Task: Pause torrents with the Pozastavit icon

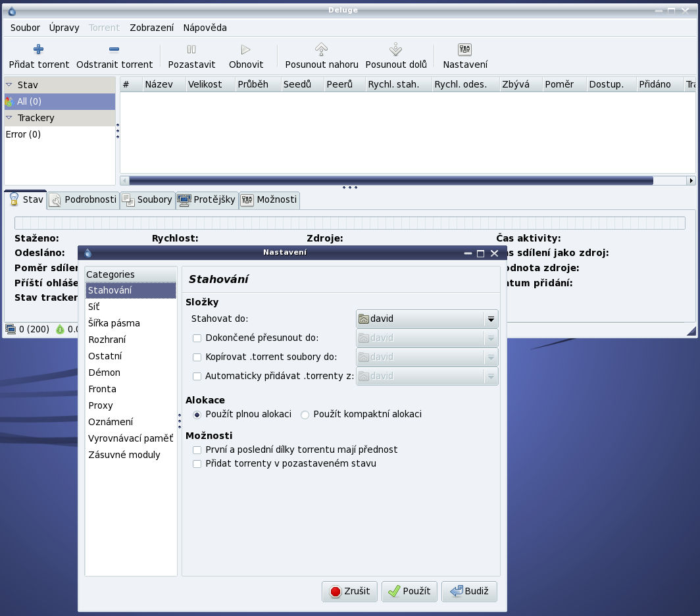Action: pyautogui.click(x=191, y=49)
